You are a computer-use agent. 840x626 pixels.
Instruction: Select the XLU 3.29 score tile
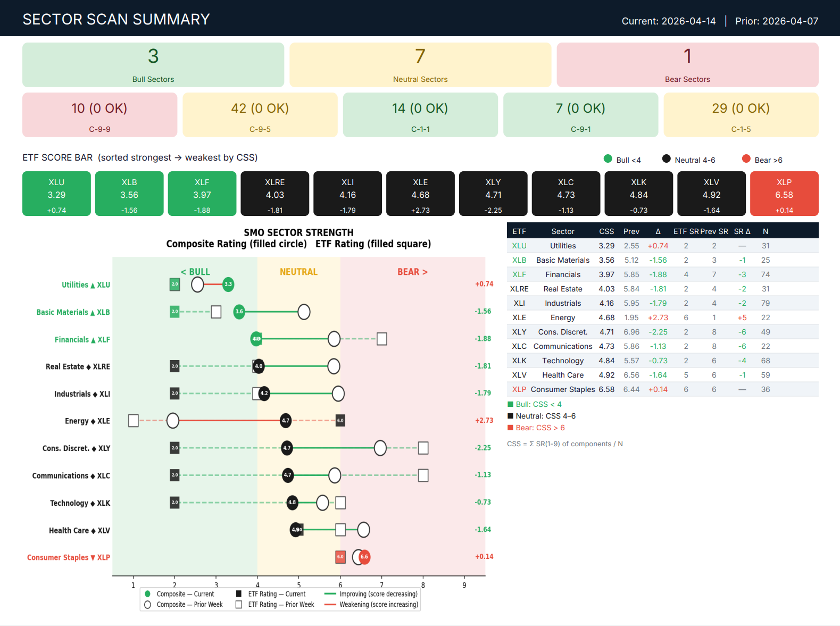(x=56, y=194)
